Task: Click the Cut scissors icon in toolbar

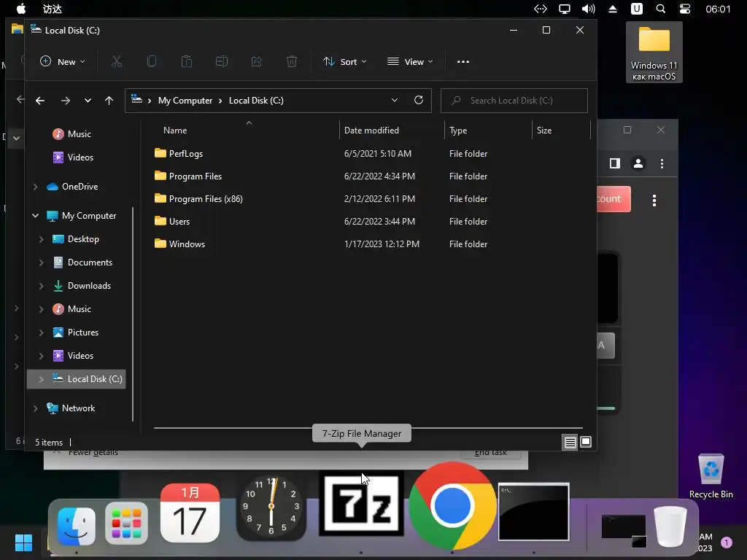Action: (x=117, y=61)
